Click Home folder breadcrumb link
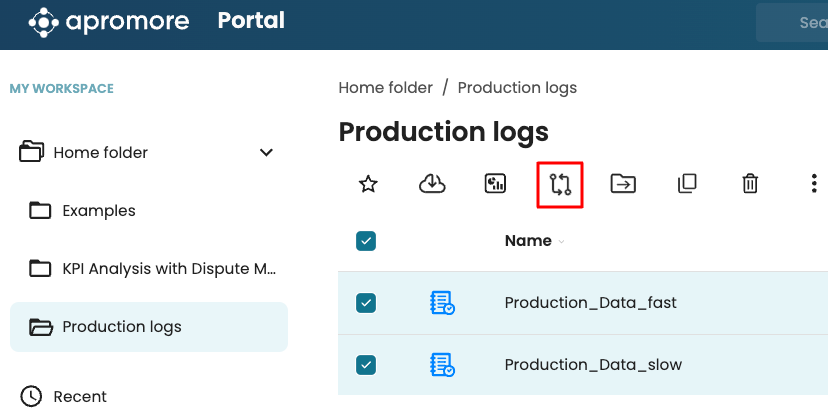The image size is (828, 416). [x=385, y=88]
